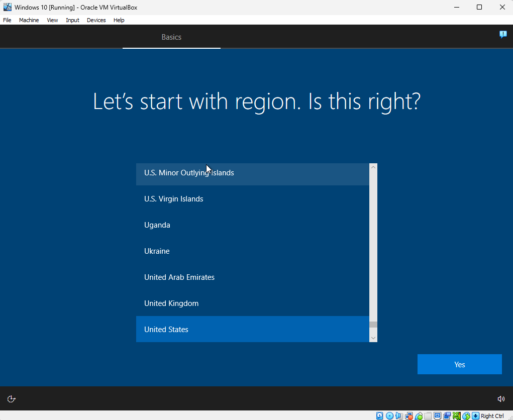Open the Input menu
Image resolution: width=513 pixels, height=420 pixels.
coord(72,20)
